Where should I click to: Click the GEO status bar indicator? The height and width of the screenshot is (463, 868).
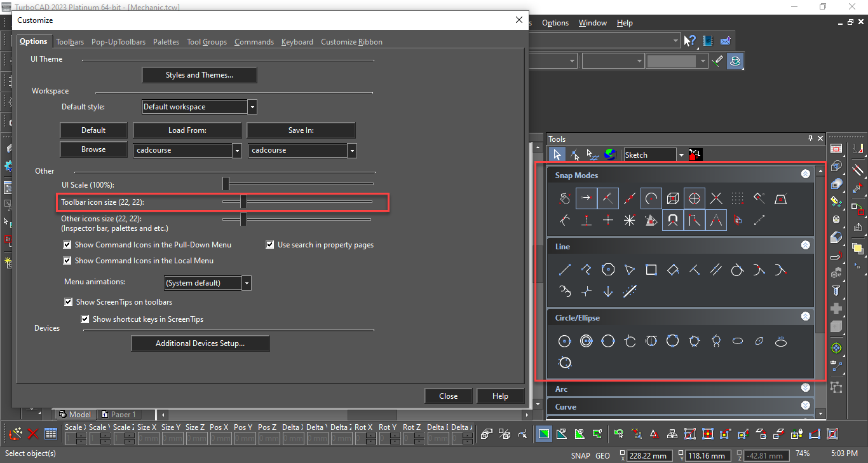click(602, 455)
